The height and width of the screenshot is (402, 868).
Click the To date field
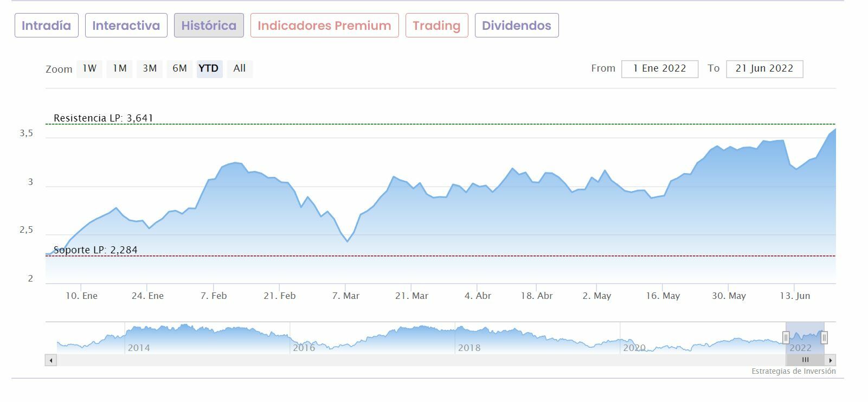pos(764,69)
